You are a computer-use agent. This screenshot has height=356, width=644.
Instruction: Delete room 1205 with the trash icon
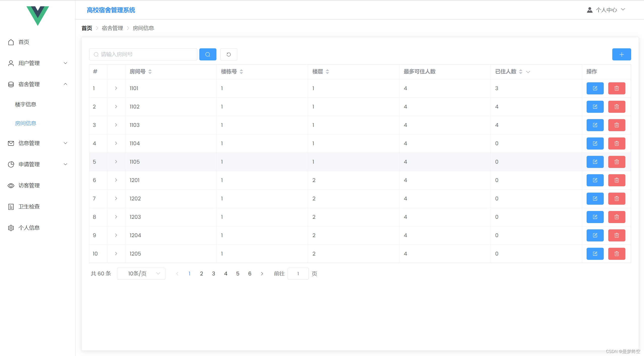pyautogui.click(x=617, y=254)
